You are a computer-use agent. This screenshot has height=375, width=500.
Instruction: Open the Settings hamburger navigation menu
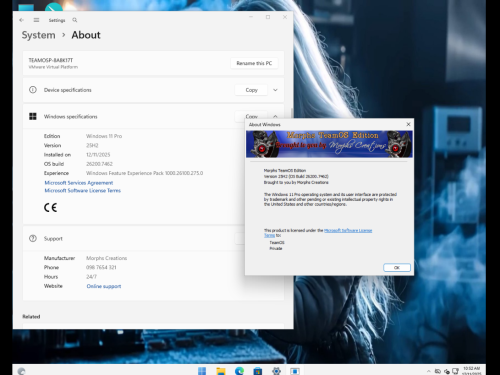36,20
